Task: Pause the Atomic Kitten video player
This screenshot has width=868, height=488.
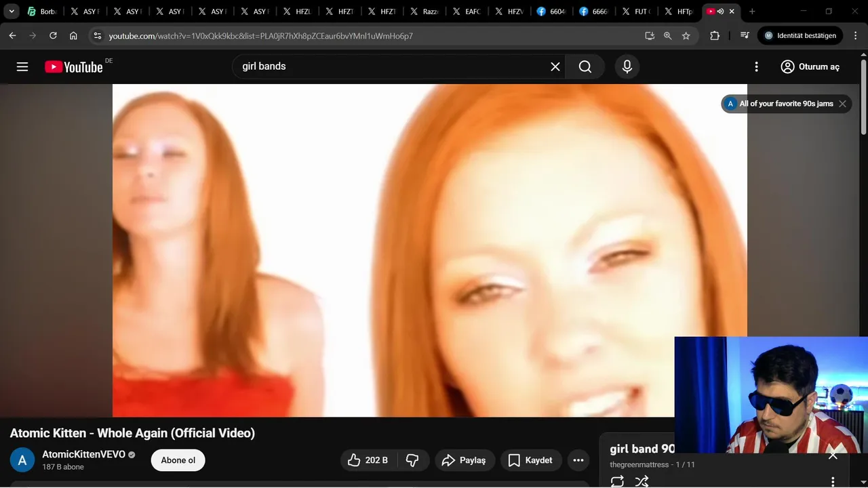Action: coord(429,250)
